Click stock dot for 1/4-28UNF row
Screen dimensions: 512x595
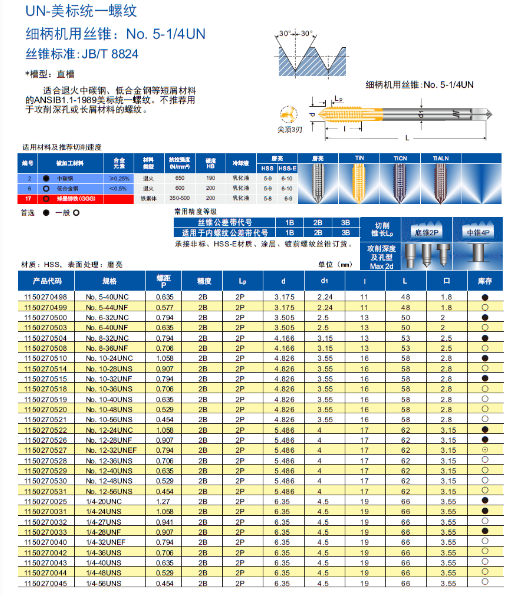485,531
